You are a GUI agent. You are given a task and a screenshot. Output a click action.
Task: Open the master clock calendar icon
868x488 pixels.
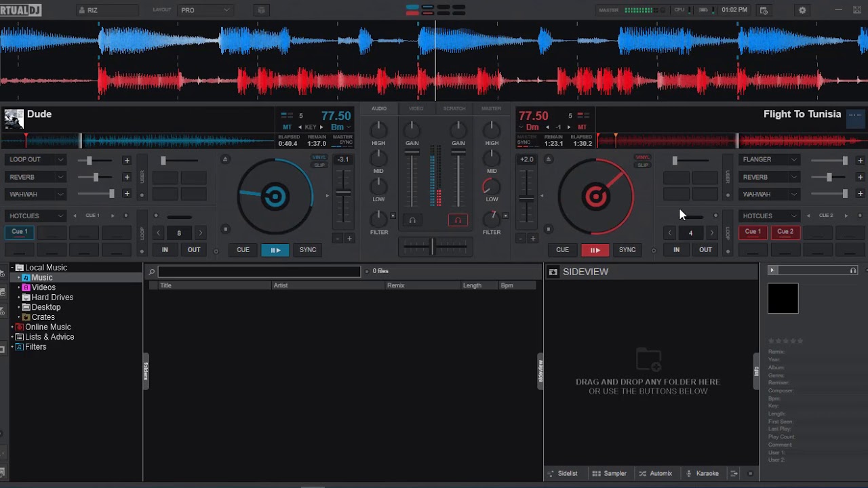coord(764,10)
